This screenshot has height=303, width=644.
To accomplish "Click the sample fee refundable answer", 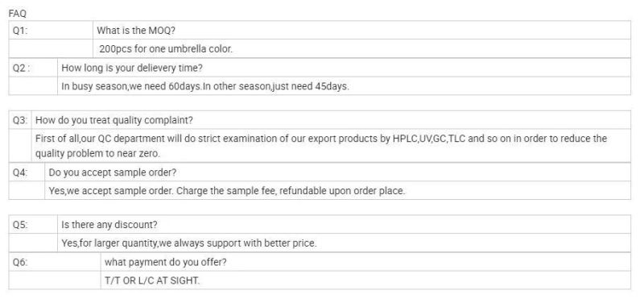I will (x=227, y=191).
